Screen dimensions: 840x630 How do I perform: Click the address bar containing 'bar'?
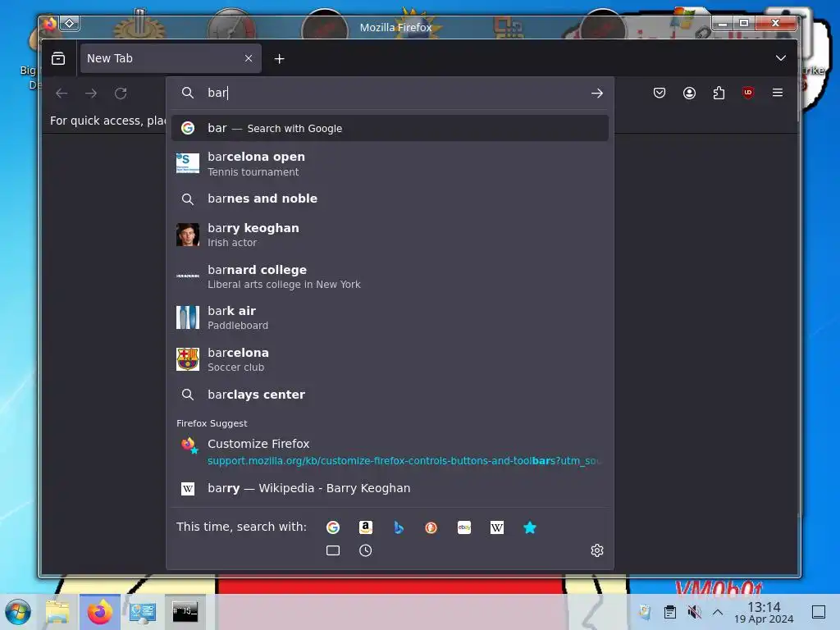coord(390,94)
